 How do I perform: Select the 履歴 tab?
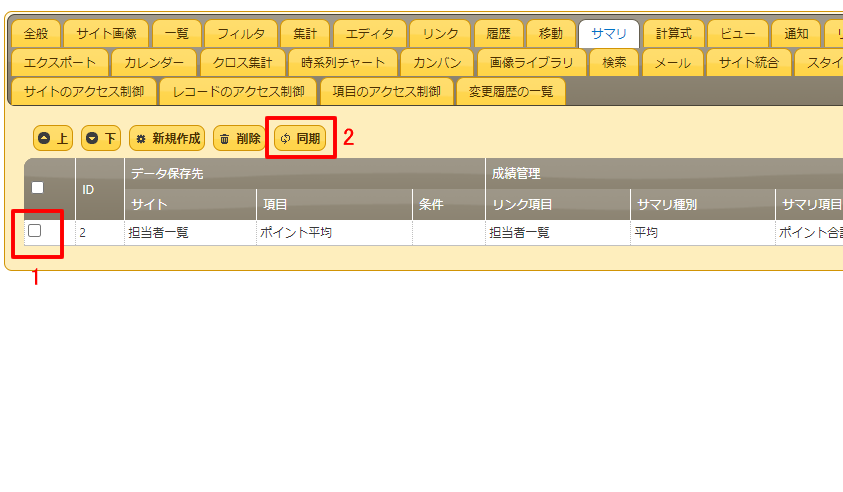tap(498, 34)
